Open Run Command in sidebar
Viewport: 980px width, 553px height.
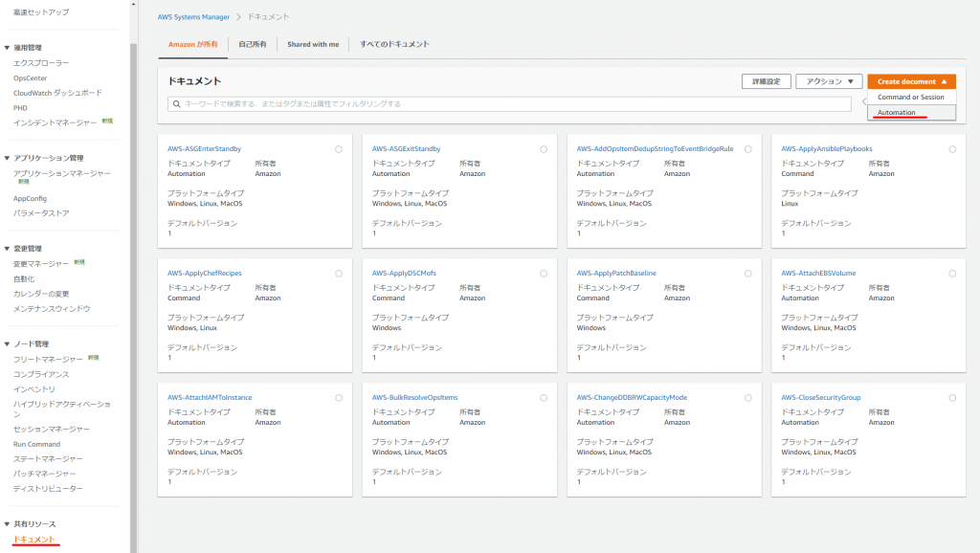pos(37,445)
